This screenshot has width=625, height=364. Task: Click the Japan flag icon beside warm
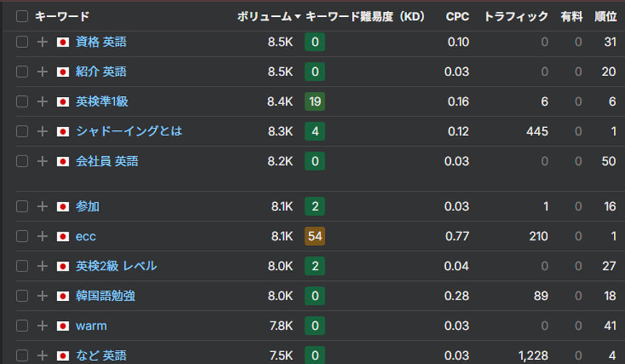click(63, 326)
